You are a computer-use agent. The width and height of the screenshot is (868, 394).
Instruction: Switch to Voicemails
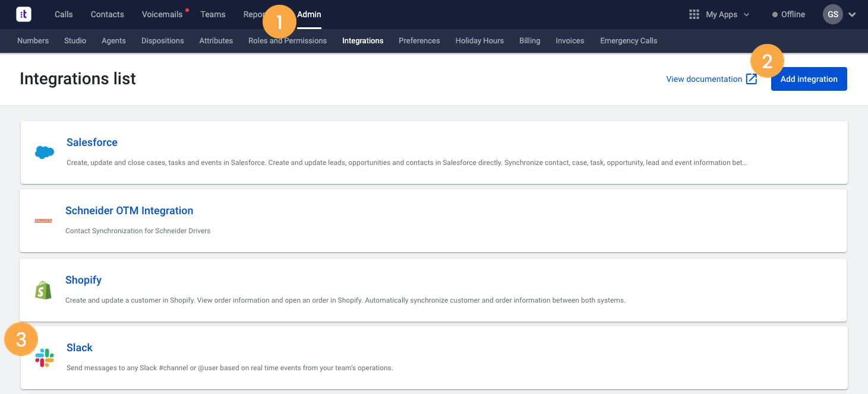(x=162, y=14)
